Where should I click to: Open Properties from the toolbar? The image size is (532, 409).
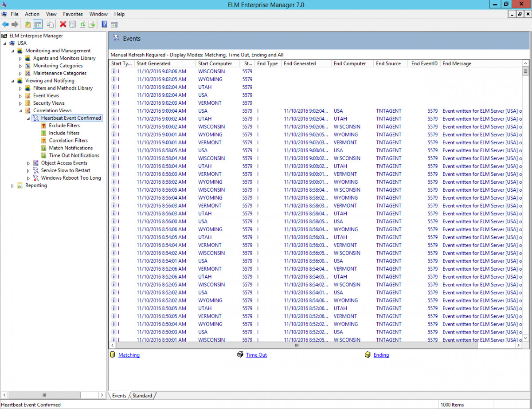pos(73,24)
